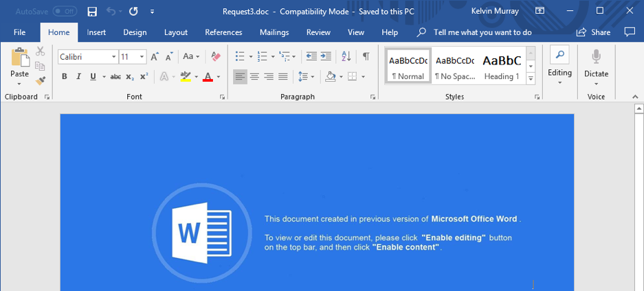Image resolution: width=644 pixels, height=291 pixels.
Task: Click the Bullets list icon
Action: coord(240,56)
